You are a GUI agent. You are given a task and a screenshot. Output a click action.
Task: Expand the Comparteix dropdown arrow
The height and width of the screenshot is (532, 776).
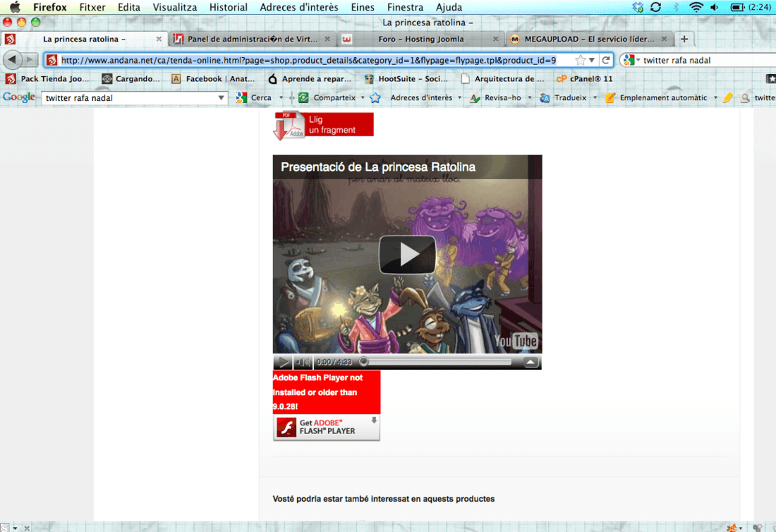tap(363, 98)
